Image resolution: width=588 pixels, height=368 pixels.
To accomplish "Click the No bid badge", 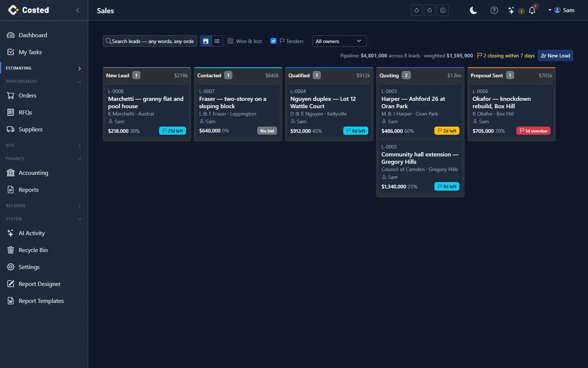I will click(267, 131).
